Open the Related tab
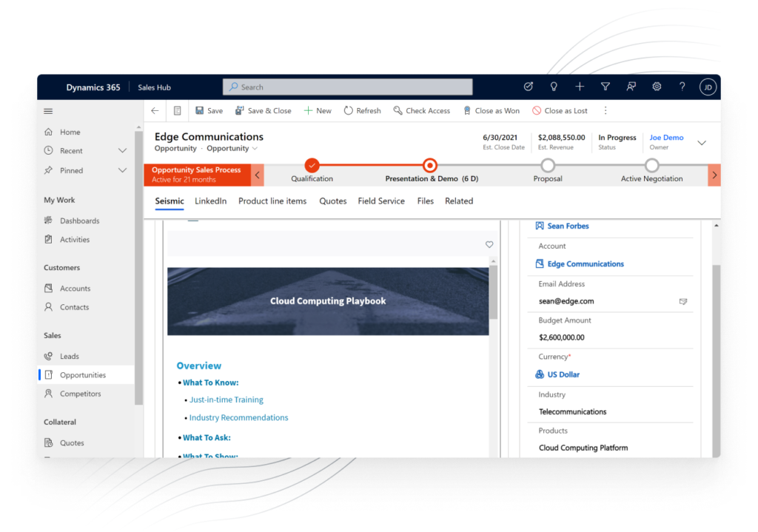Image resolution: width=758 pixels, height=532 pixels. pos(459,201)
